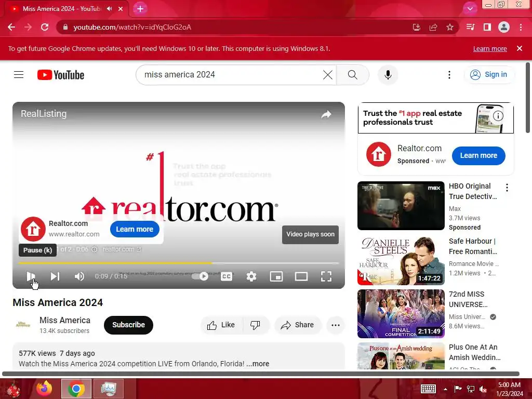Open the YouTube guide hamburger menu

(x=19, y=75)
